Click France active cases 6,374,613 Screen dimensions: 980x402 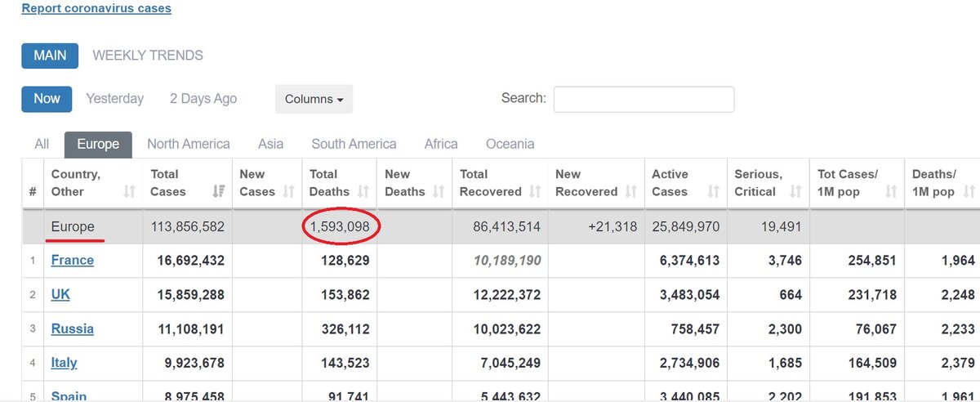(x=690, y=261)
